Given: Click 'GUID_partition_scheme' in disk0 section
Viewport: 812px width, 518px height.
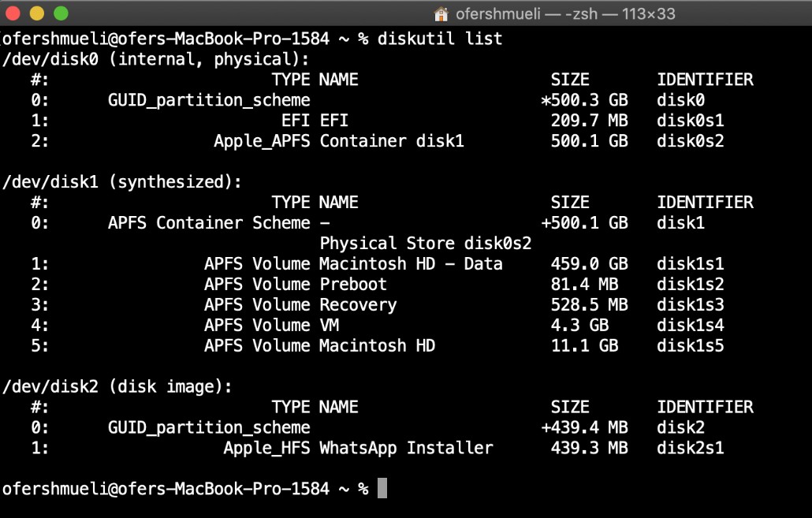Looking at the screenshot, I should (209, 100).
